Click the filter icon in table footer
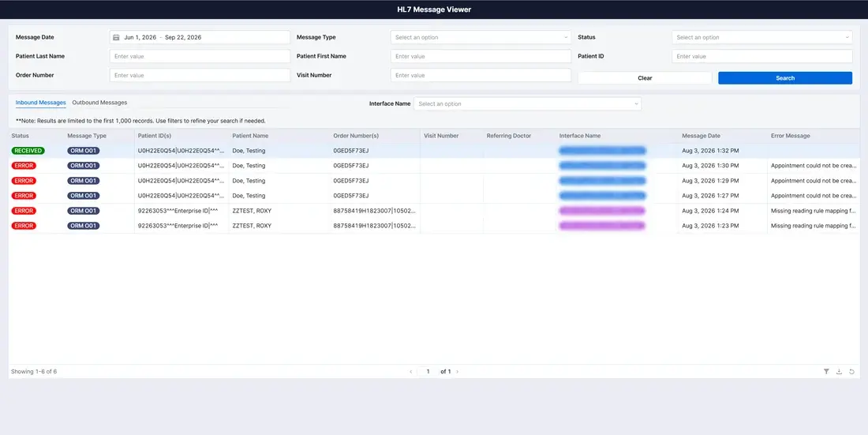868x435 pixels. pos(826,371)
